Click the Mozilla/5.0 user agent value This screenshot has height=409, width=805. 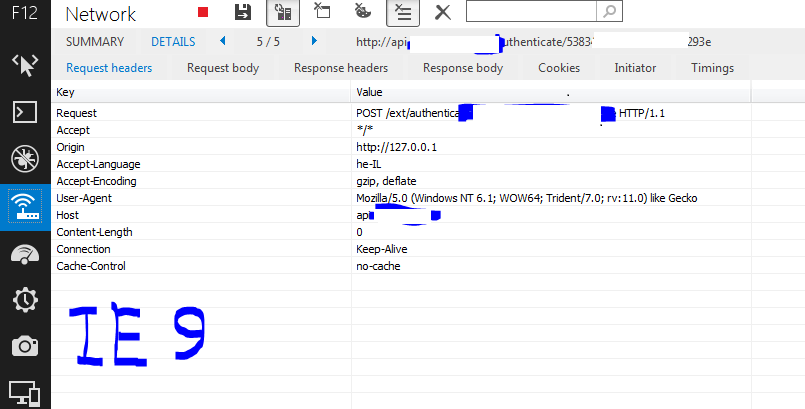point(527,198)
